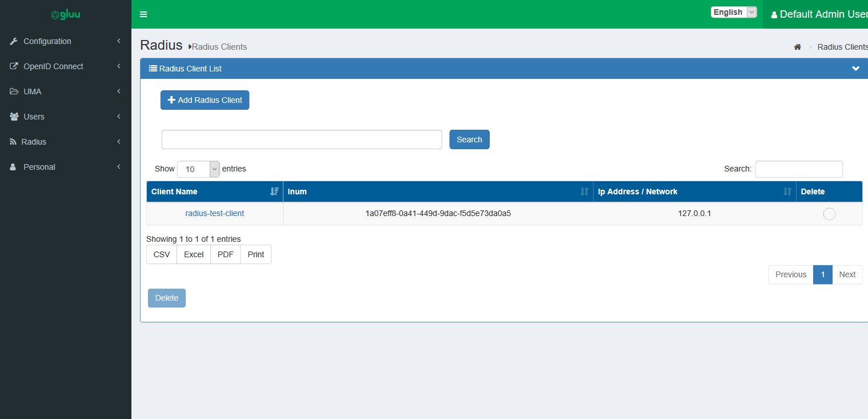Image resolution: width=868 pixels, height=419 pixels.
Task: Click the OpenID Connect external-link icon
Action: point(14,66)
